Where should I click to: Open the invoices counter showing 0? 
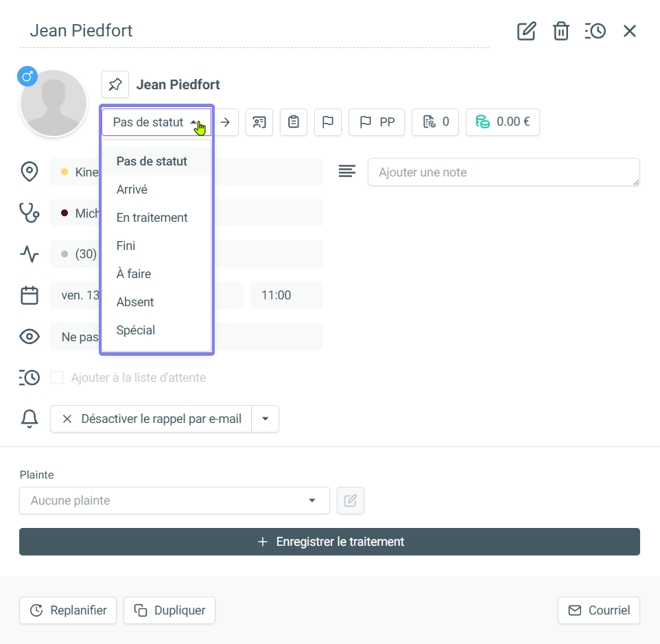point(435,122)
